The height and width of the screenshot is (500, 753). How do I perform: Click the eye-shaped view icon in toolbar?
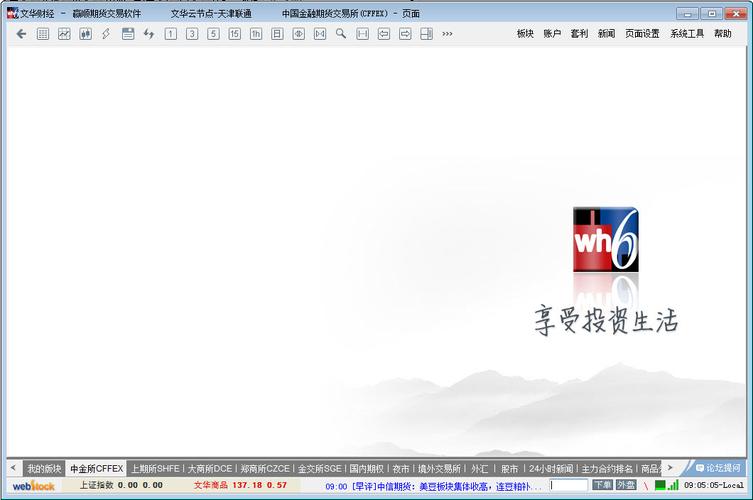299,34
